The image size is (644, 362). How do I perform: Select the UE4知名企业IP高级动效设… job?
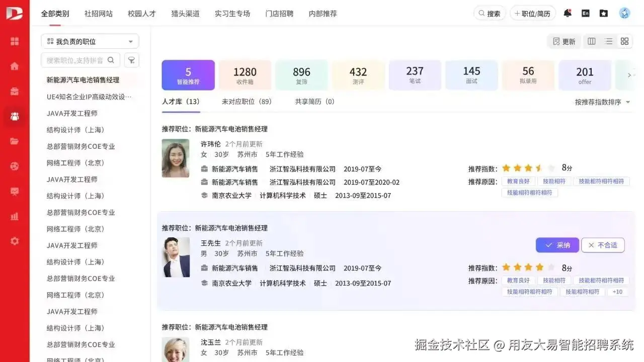pos(89,97)
